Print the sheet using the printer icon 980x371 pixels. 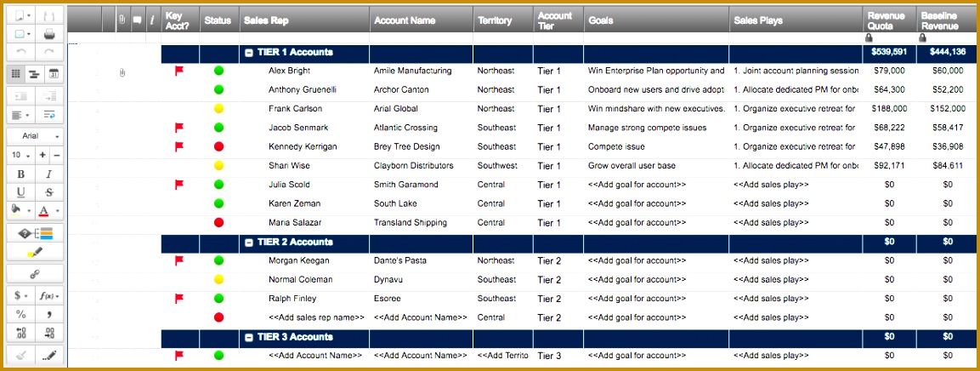tap(48, 34)
